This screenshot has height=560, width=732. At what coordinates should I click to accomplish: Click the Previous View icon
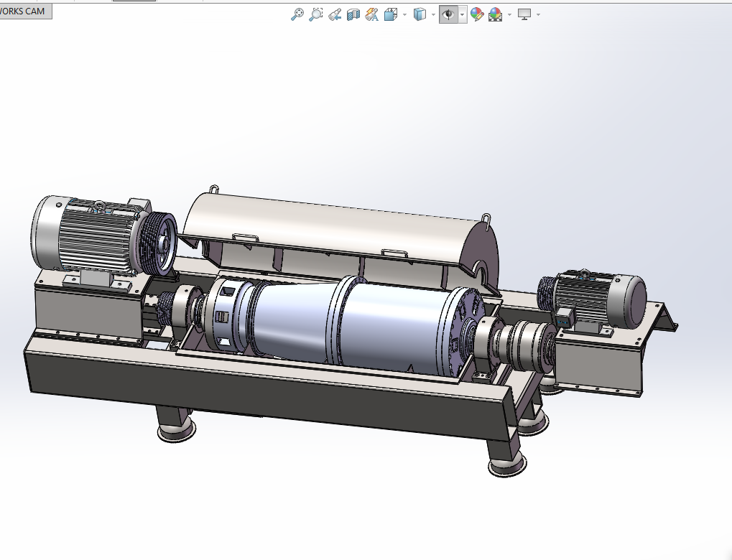coord(334,14)
